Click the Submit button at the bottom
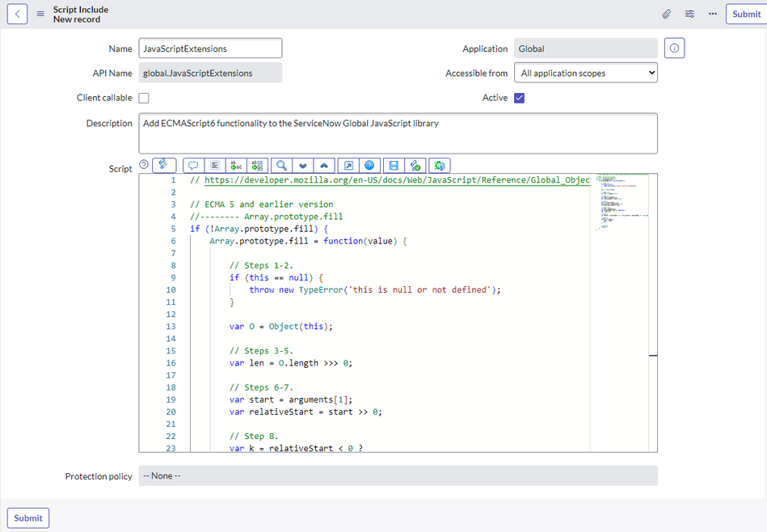 click(x=28, y=517)
